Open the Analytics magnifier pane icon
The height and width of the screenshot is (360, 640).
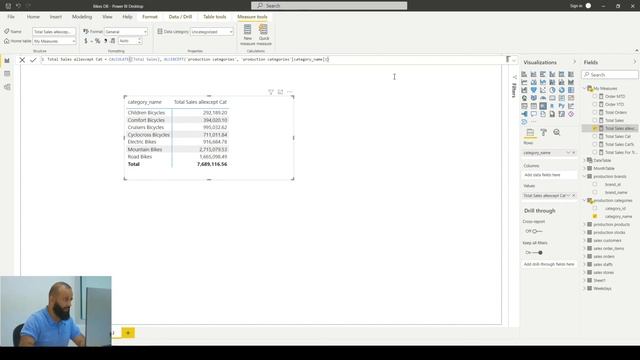(x=557, y=132)
